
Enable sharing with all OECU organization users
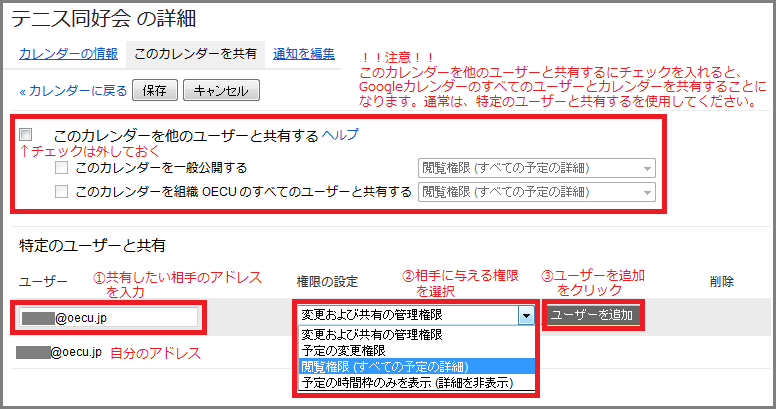[62, 192]
